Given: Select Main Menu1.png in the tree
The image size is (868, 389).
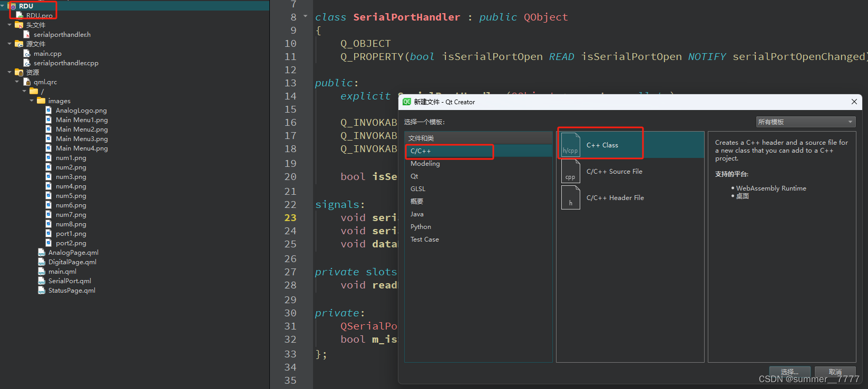Looking at the screenshot, I should (82, 120).
